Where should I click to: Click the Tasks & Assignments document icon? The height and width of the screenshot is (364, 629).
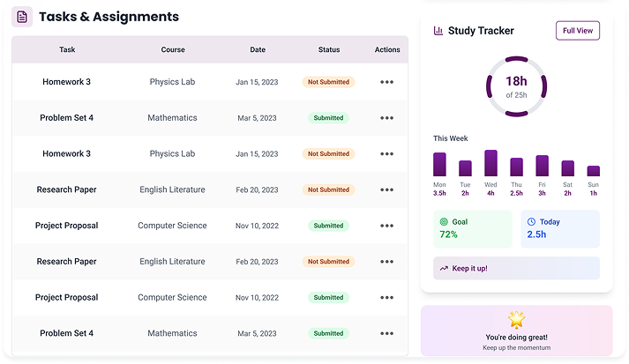(22, 17)
